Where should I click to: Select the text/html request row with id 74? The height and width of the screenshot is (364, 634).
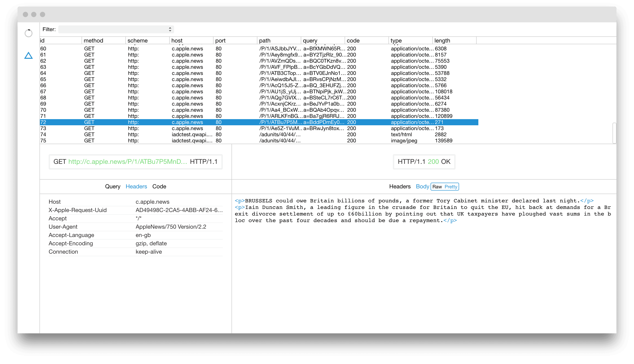(x=259, y=134)
